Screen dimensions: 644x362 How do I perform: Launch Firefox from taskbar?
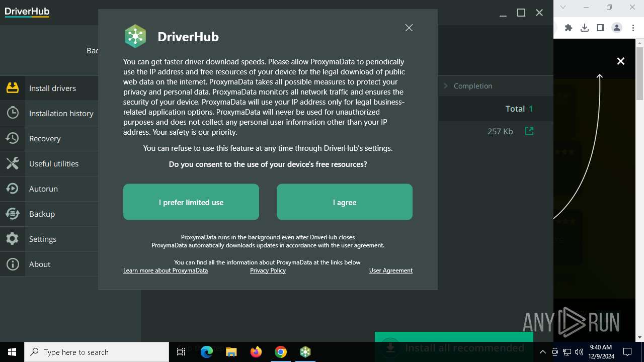click(256, 352)
